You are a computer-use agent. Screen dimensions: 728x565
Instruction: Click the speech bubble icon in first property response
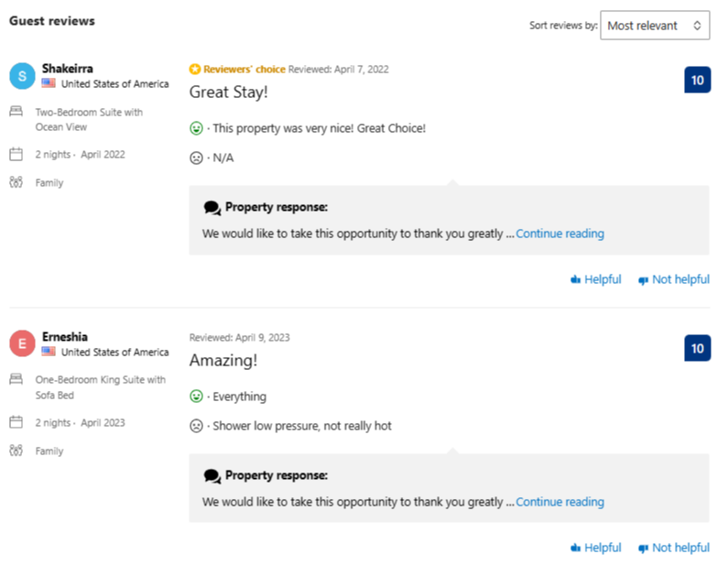(212, 208)
